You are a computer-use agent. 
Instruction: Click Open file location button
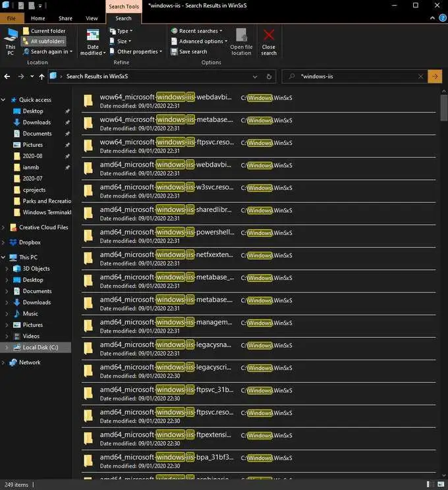click(241, 42)
